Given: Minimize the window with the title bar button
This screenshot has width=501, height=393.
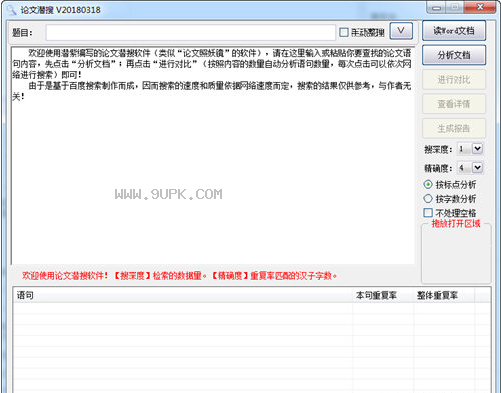Looking at the screenshot, I should click(x=437, y=8).
